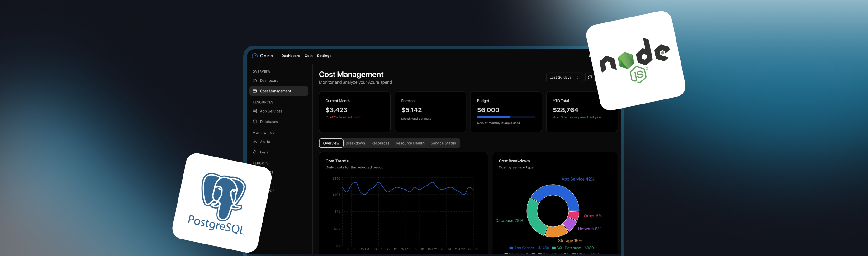
Task: Click the 'Storage 15%' chart label
Action: (570, 241)
